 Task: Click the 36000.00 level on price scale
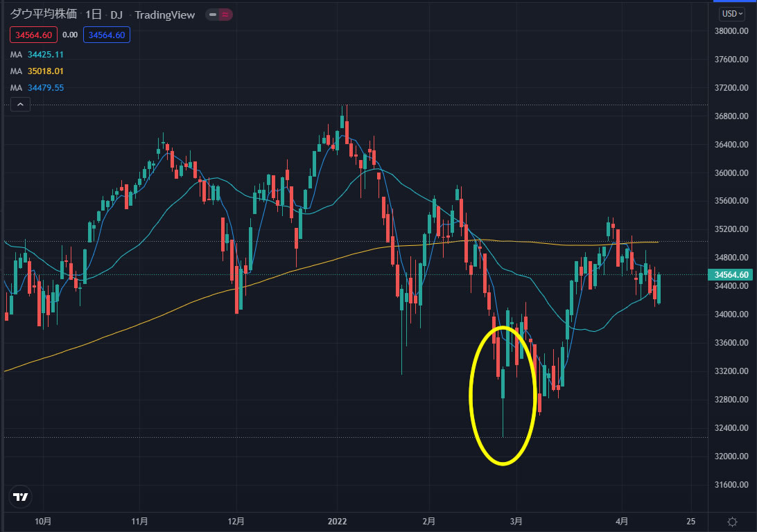pyautogui.click(x=732, y=173)
